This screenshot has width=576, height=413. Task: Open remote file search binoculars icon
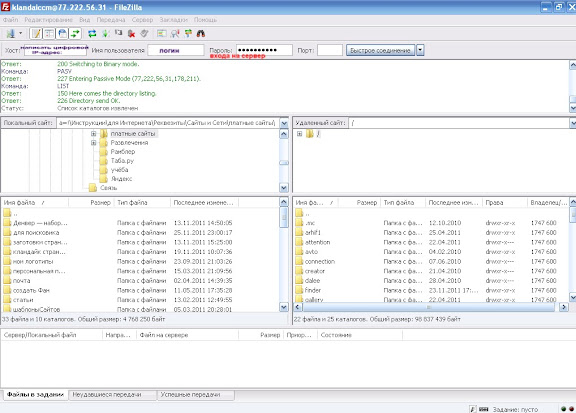coord(201,34)
